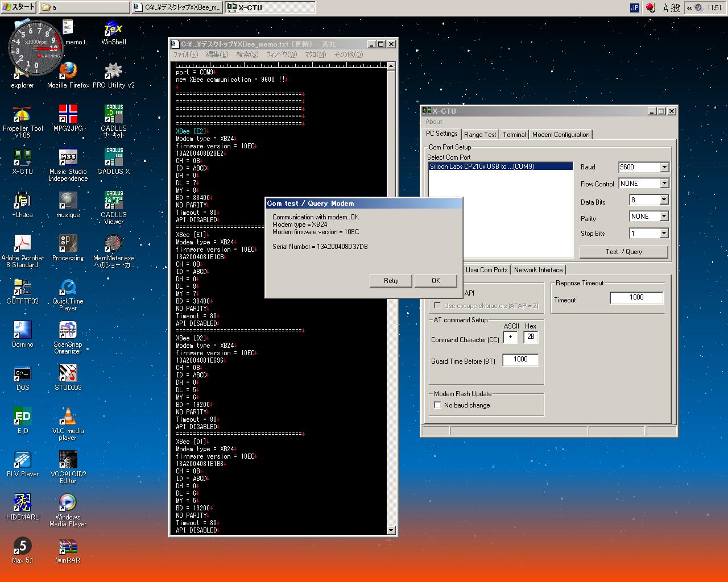Open the VLC media player shortcut
The width and height of the screenshot is (728, 582).
(x=68, y=417)
